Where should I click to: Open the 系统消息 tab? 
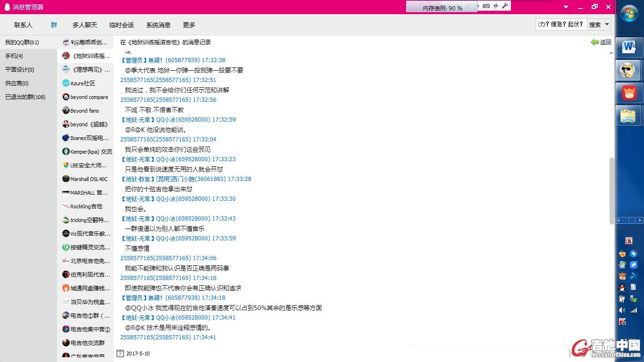[x=158, y=25]
